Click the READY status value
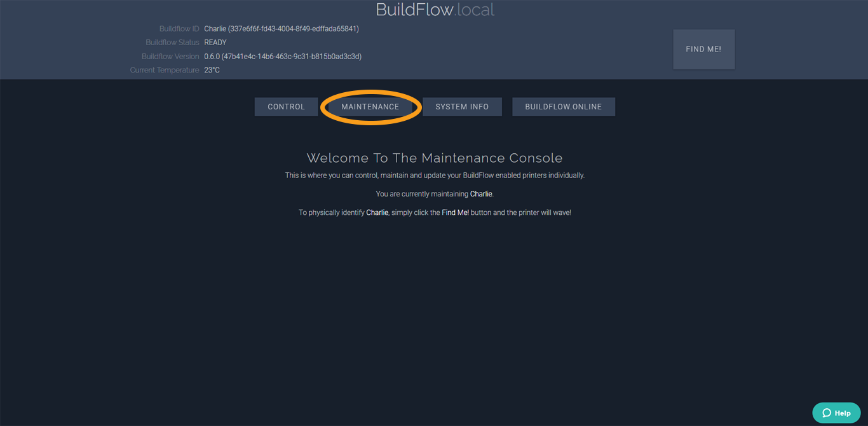Viewport: 868px width, 426px height. click(x=215, y=43)
